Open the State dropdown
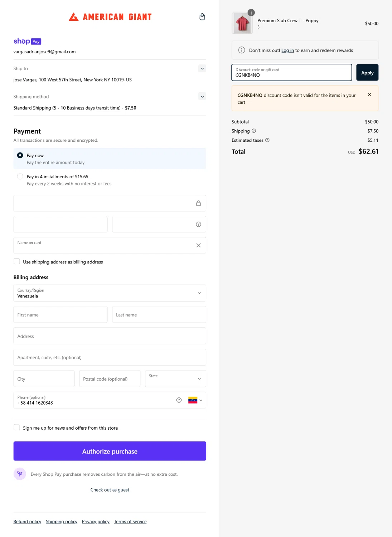Image resolution: width=392 pixels, height=537 pixels. tap(175, 379)
